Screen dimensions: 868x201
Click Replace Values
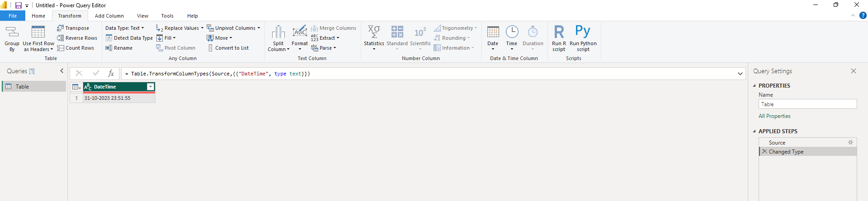pyautogui.click(x=179, y=28)
